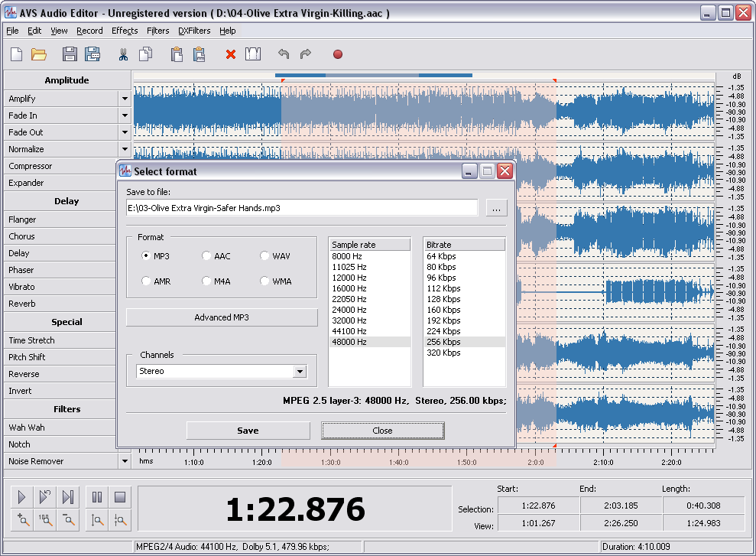Click the Cut scissors icon

(122, 54)
